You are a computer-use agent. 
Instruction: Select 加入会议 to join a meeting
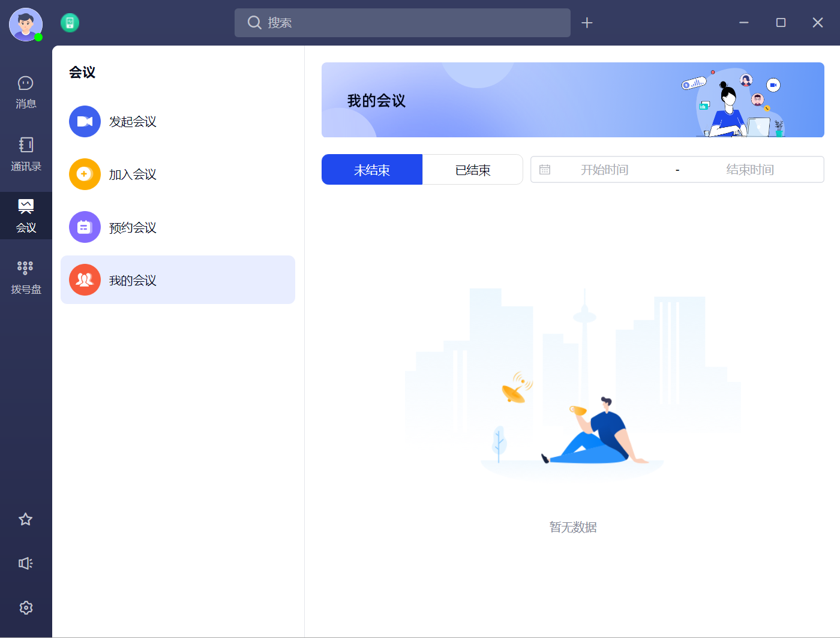(x=133, y=174)
